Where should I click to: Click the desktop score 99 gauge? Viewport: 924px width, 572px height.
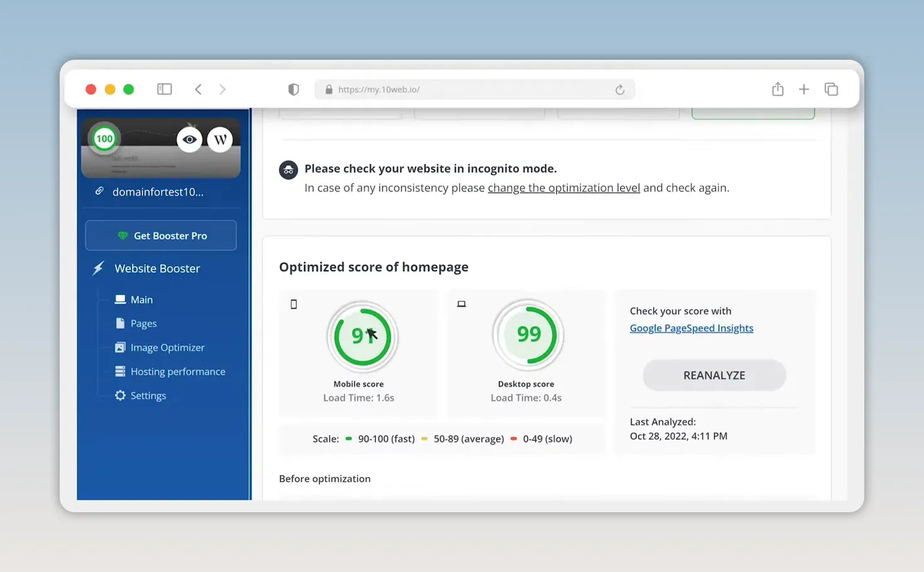click(528, 334)
